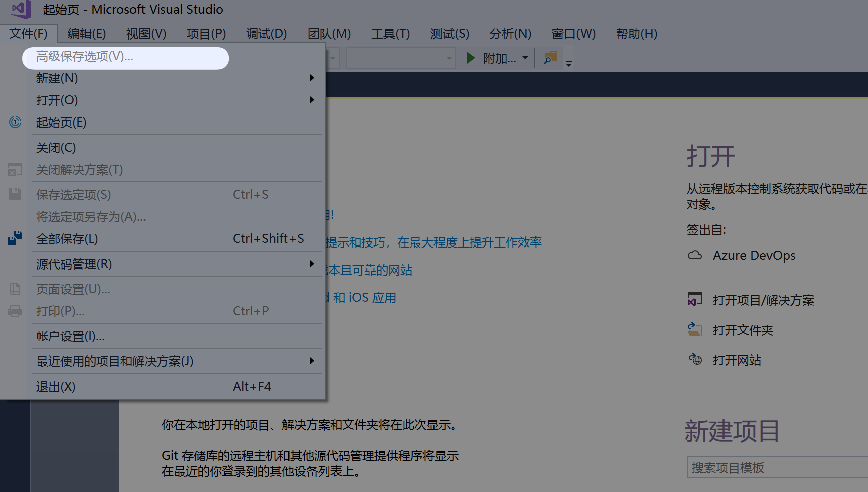Click the Close Solution icon next to 关闭解决方案

[15, 170]
